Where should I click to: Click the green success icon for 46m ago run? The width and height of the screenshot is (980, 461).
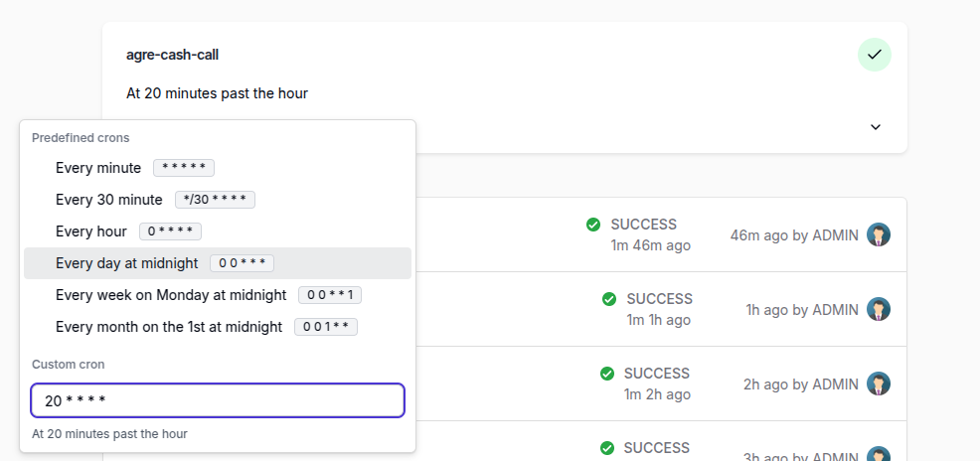593,225
